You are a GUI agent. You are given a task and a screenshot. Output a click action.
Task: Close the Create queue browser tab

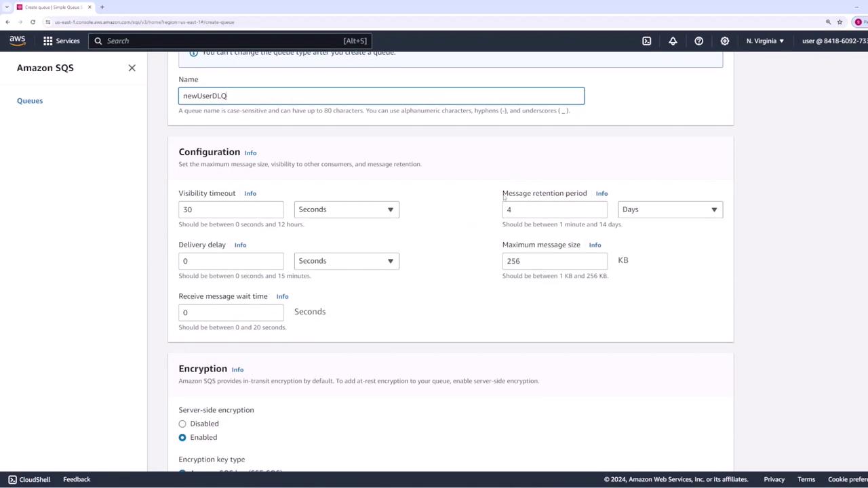(x=89, y=7)
